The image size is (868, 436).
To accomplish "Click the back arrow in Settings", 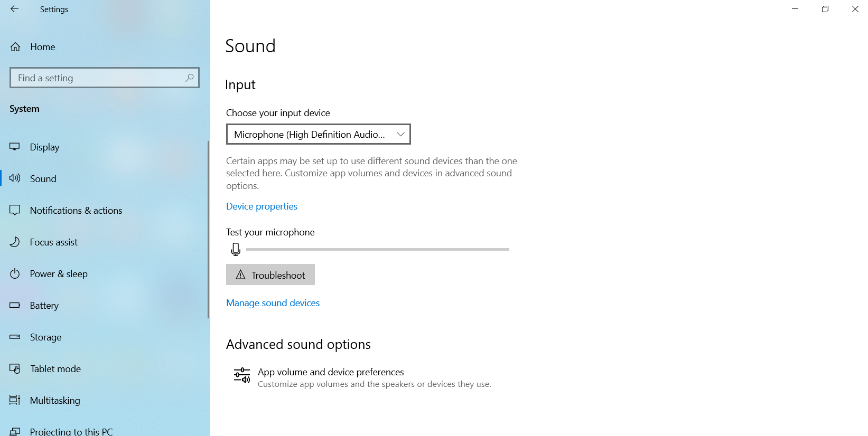I will pyautogui.click(x=14, y=9).
